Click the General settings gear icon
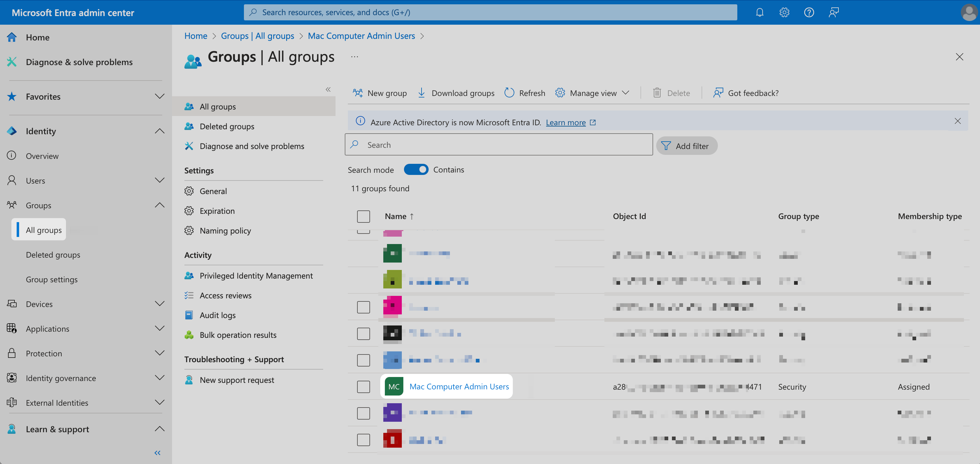The image size is (980, 464). [189, 191]
